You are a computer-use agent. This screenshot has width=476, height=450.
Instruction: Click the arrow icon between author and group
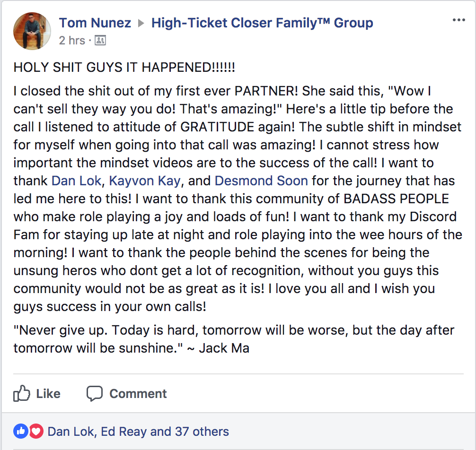coord(141,23)
